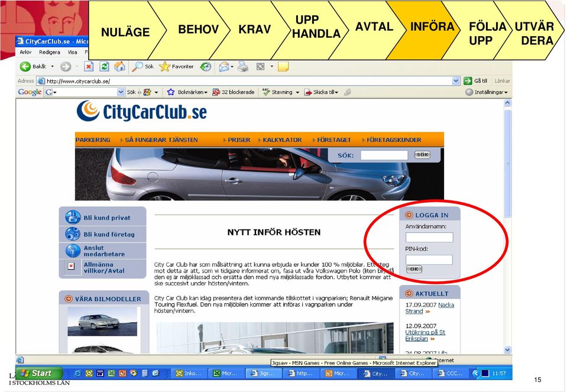567x392 pixels.
Task: Switch to the CCC... taskbar window
Action: (x=450, y=373)
